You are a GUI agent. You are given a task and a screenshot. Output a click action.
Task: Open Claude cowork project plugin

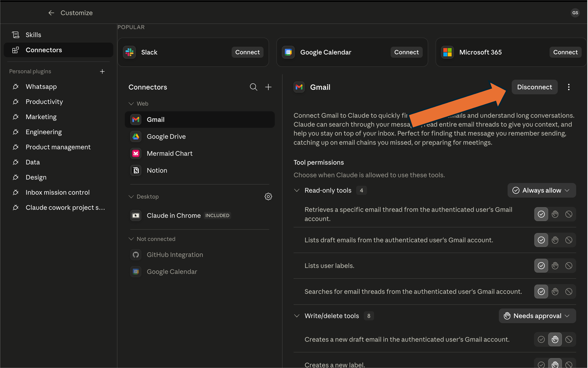pos(58,207)
